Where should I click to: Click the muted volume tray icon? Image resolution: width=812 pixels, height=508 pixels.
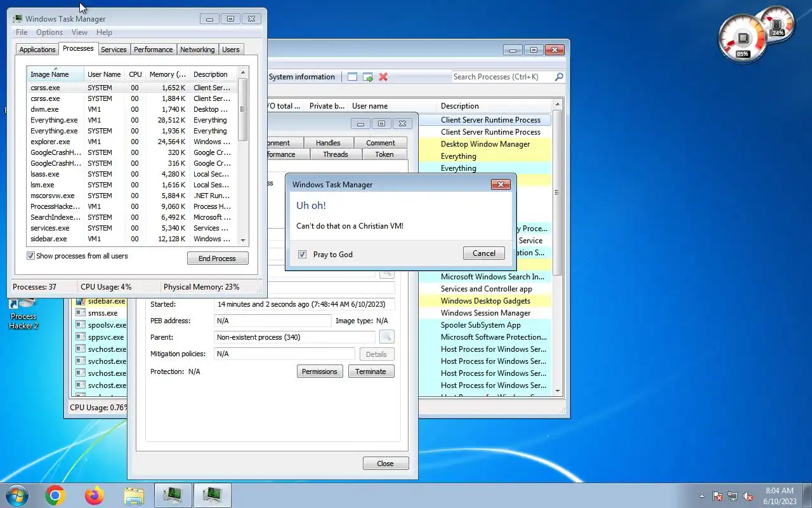click(748, 496)
